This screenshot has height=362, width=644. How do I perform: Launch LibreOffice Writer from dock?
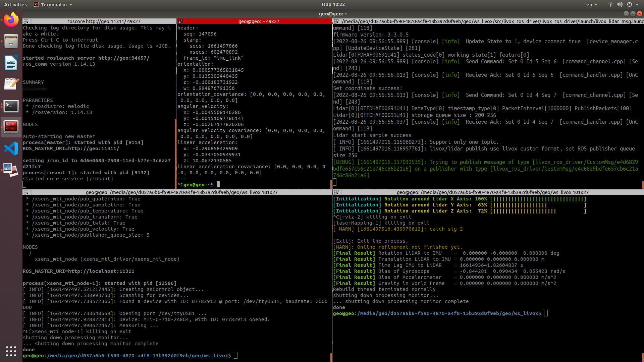(11, 63)
